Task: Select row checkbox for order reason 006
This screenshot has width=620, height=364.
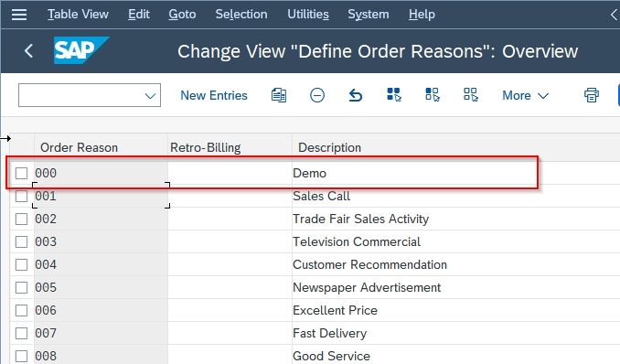Action: point(21,310)
